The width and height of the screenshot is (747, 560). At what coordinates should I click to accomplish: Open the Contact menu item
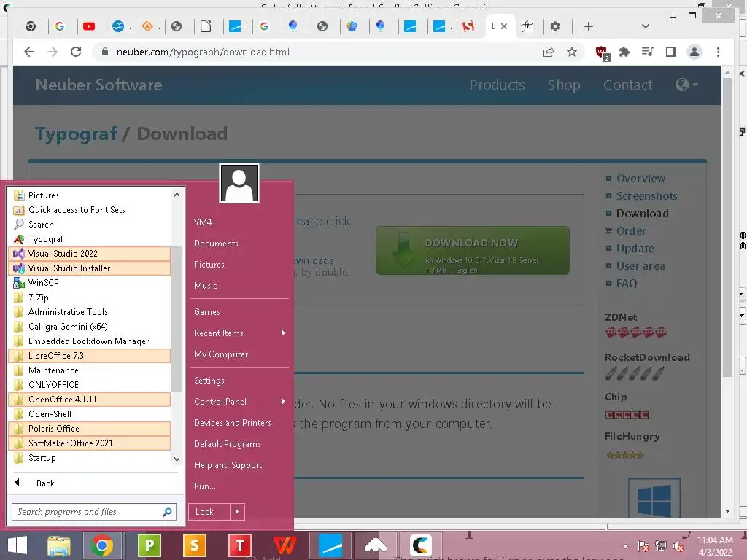[x=627, y=85]
